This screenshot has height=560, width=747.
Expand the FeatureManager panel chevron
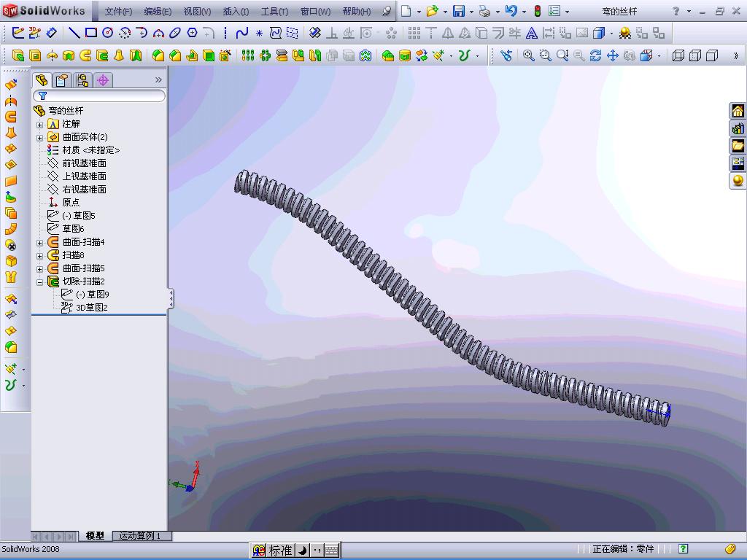click(x=158, y=80)
